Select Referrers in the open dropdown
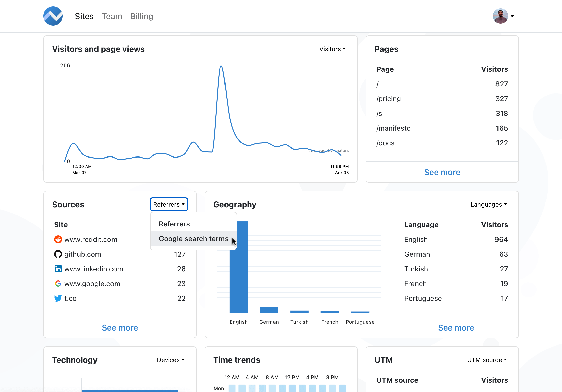 click(174, 224)
